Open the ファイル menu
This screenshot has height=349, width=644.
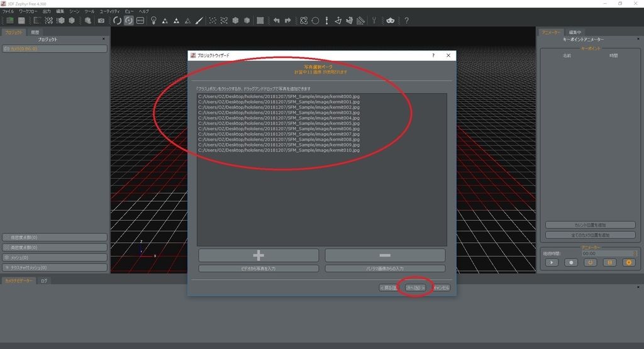click(x=8, y=11)
